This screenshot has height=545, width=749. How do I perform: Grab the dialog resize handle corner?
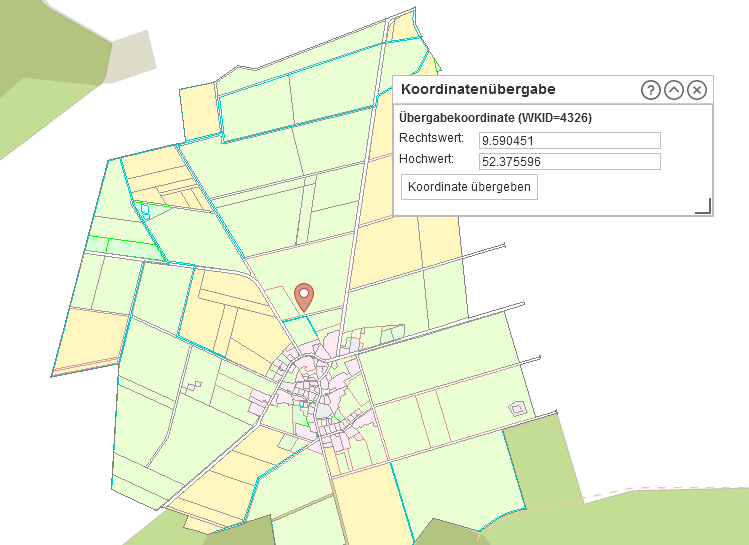(x=704, y=206)
